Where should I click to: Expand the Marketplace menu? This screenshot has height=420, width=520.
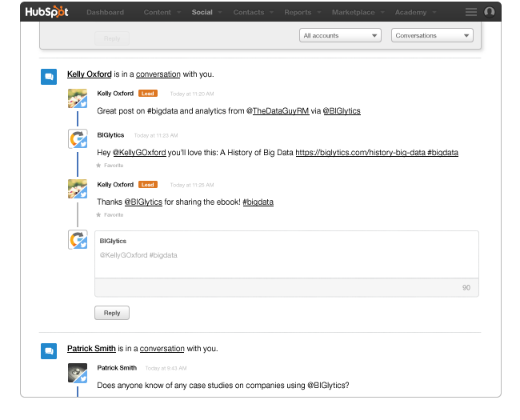coord(358,12)
